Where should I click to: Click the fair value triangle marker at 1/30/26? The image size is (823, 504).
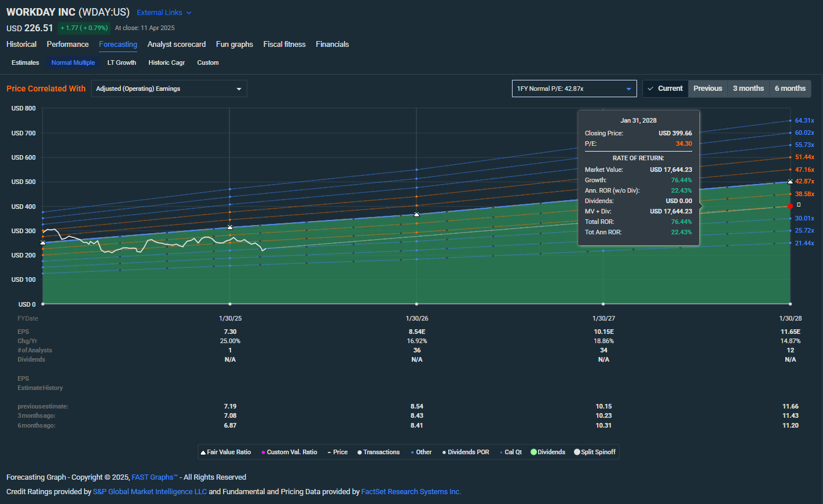pos(416,215)
